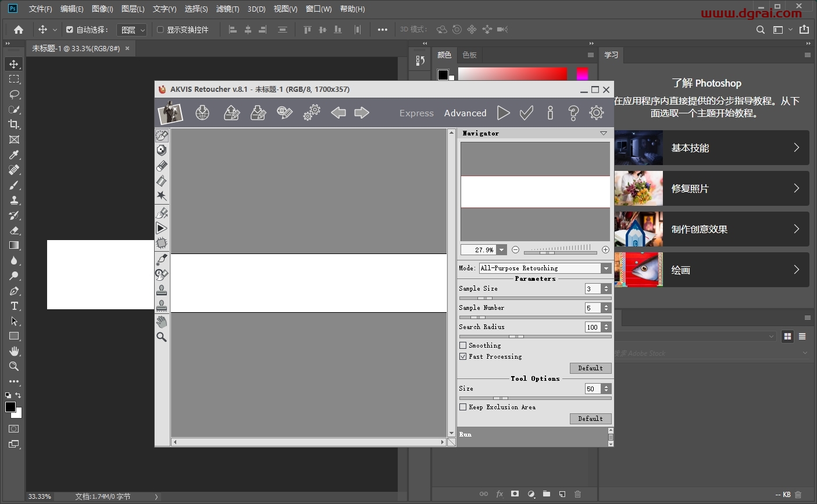
Task: Enable Keep Exclusion Area checkbox
Action: point(463,407)
